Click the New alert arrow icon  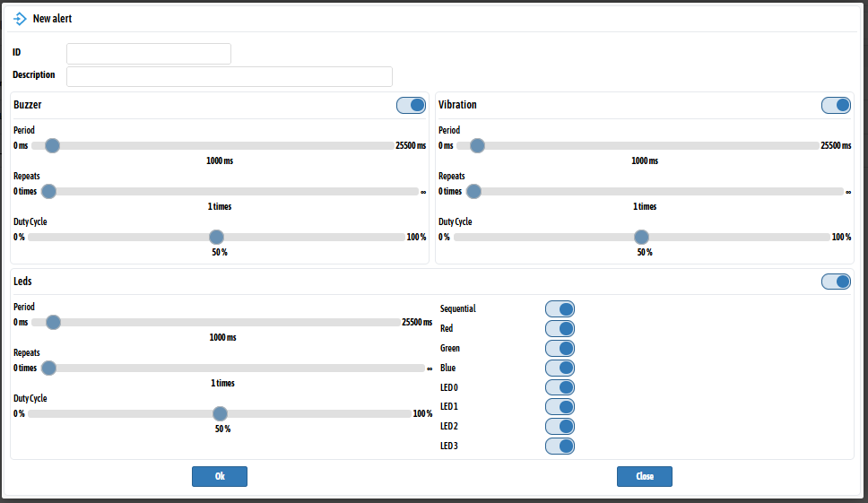click(x=20, y=18)
